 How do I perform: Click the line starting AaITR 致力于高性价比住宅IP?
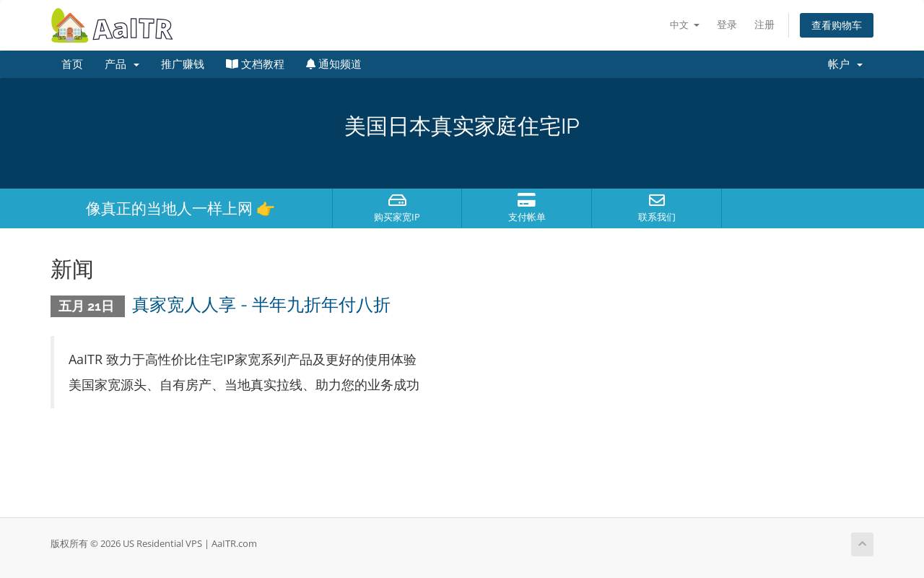tap(243, 360)
